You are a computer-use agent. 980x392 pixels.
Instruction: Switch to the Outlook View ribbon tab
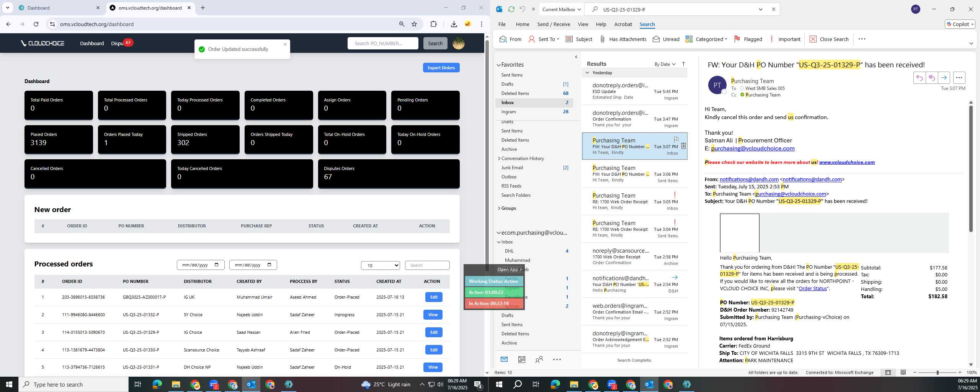pos(583,24)
